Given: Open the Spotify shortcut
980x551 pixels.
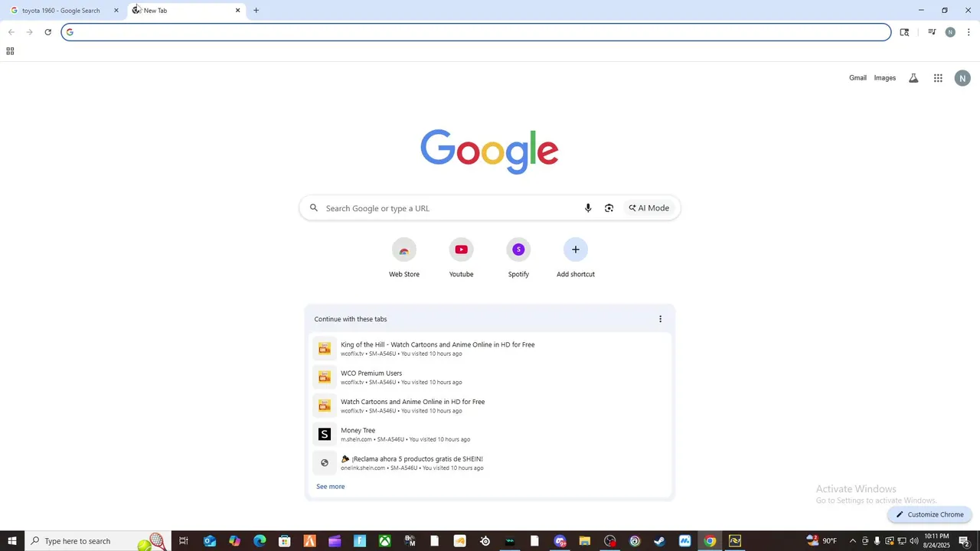Looking at the screenshot, I should click(518, 258).
